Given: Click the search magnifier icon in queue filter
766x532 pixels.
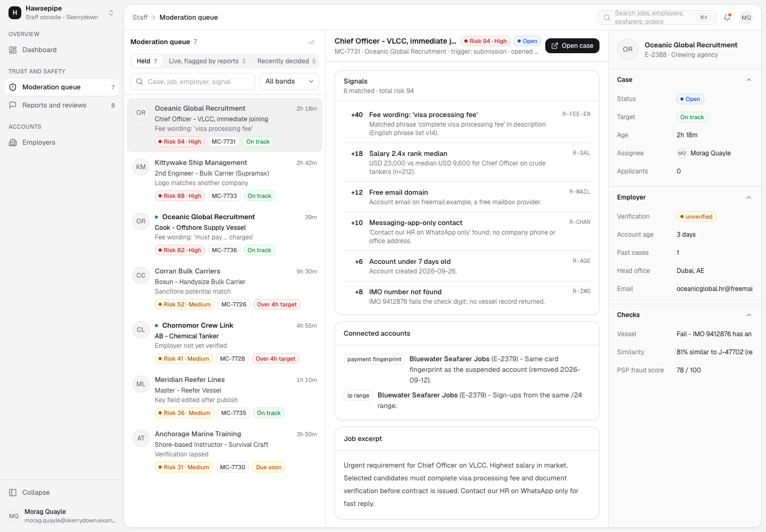Looking at the screenshot, I should coord(139,81).
